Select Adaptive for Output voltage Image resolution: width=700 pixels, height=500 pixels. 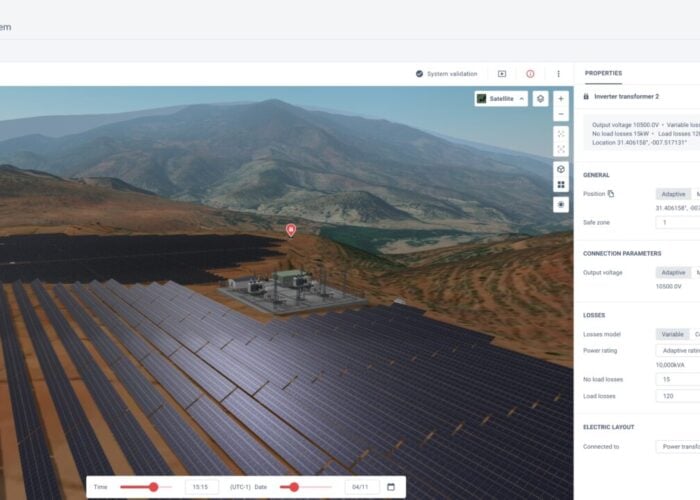pyautogui.click(x=673, y=272)
